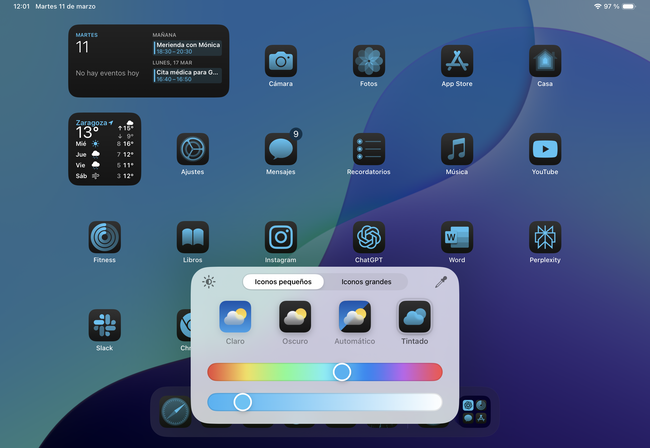Open Safari in the dock

(175, 412)
